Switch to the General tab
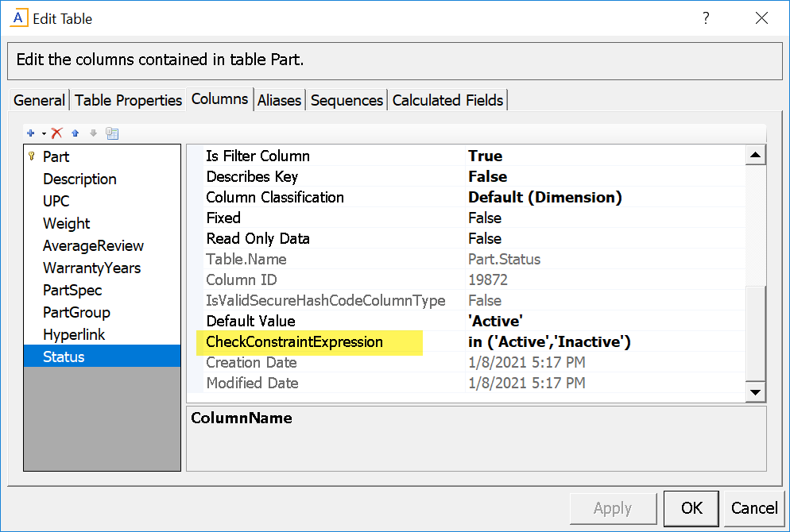Image resolution: width=790 pixels, height=532 pixels. [39, 101]
